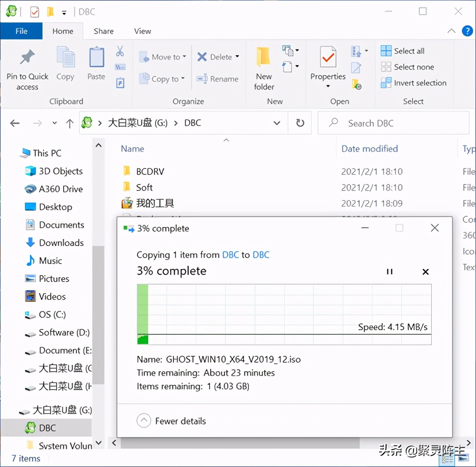Go back with the left arrow
The height and width of the screenshot is (467, 476).
pyautogui.click(x=15, y=123)
